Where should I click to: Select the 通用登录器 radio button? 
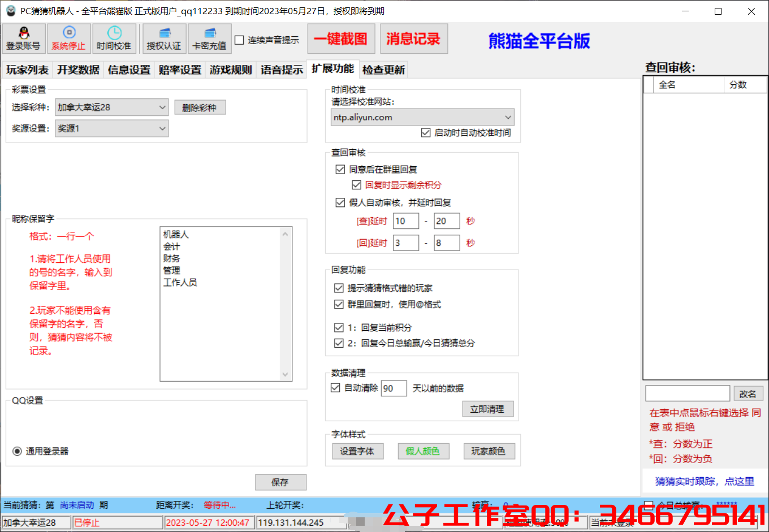17,451
